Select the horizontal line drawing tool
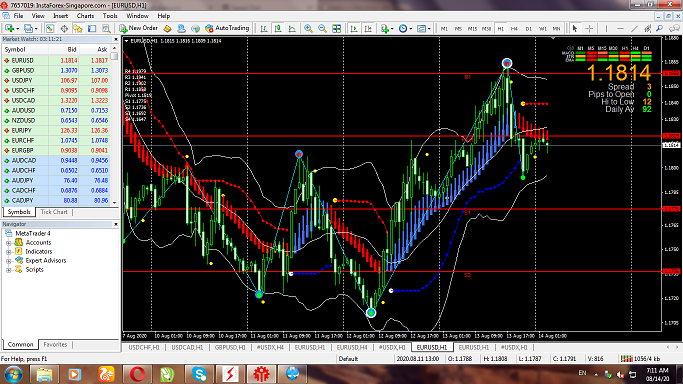Image resolution: width=683 pixels, height=384 pixels. (x=620, y=28)
